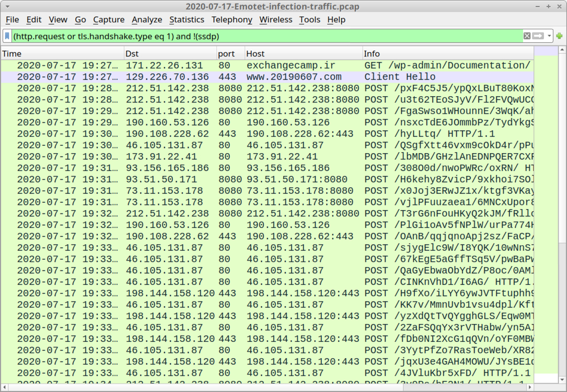Click the horizontal scrollbar left arrow

tap(4, 387)
